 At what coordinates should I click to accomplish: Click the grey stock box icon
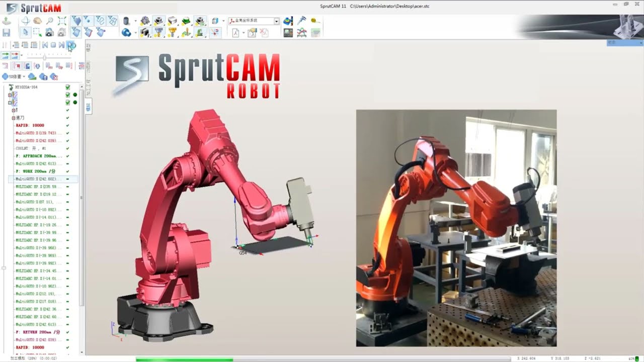[172, 21]
